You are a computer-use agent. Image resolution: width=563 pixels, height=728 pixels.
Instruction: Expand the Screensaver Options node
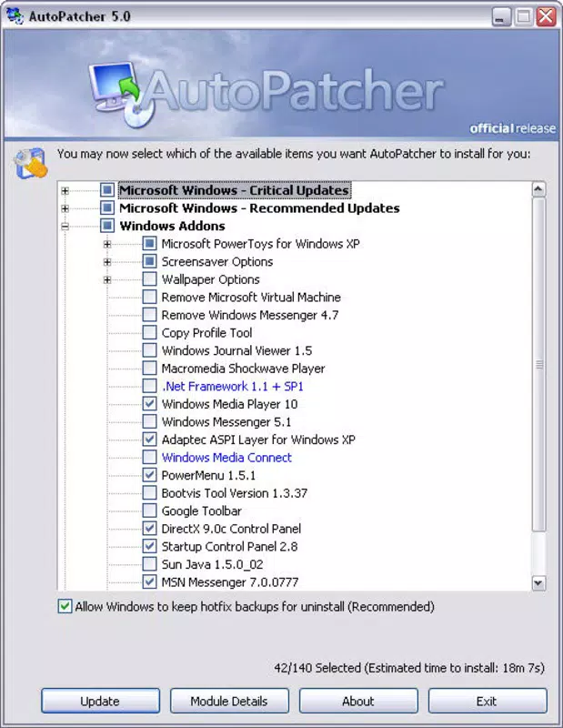click(107, 262)
